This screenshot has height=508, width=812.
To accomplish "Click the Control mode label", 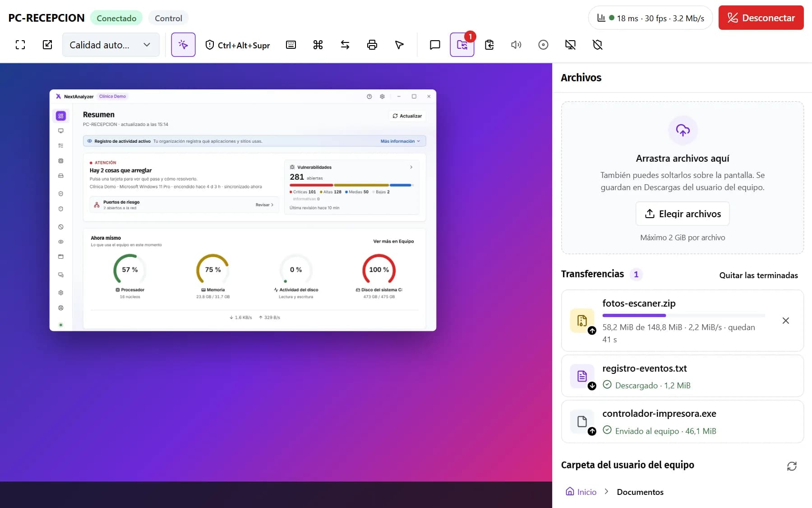I will (x=168, y=18).
